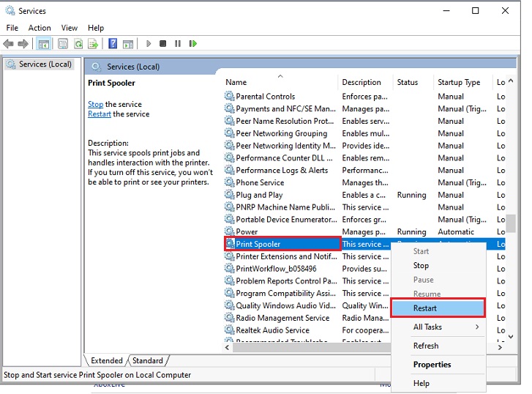This screenshot has height=394, width=532.
Task: Switch to the Extended tab
Action: coord(107,360)
